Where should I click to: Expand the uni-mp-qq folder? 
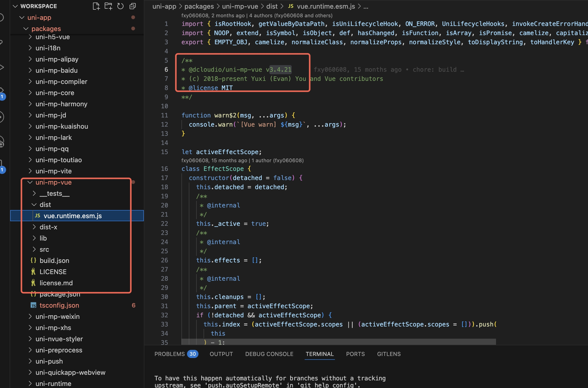coord(30,148)
